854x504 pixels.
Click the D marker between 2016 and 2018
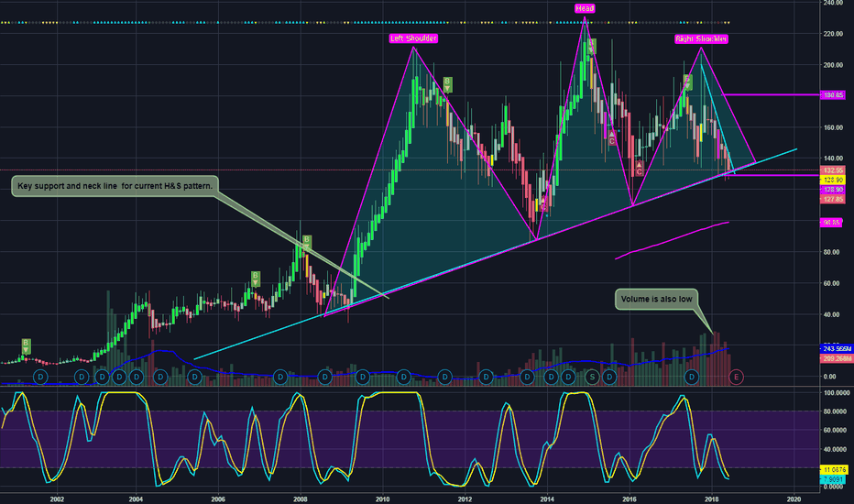pos(691,377)
